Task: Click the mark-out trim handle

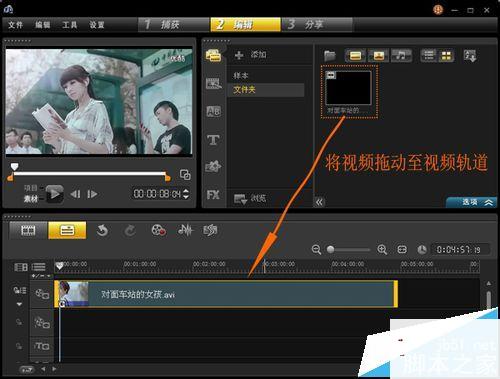Action: tap(168, 177)
